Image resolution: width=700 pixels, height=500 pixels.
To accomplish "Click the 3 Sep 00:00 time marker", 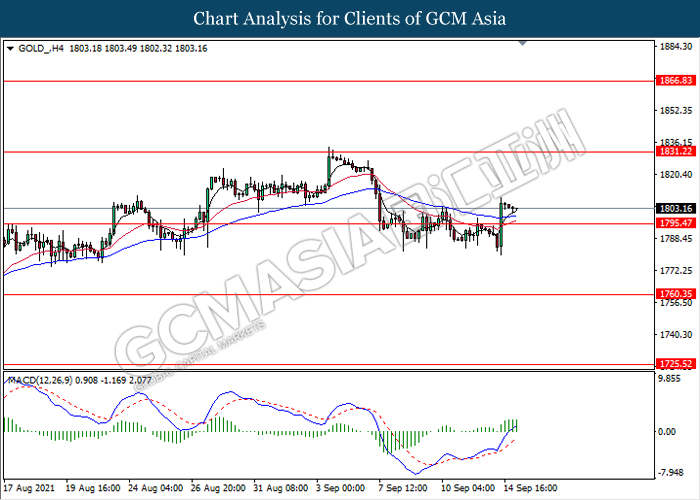I will pyautogui.click(x=341, y=488).
